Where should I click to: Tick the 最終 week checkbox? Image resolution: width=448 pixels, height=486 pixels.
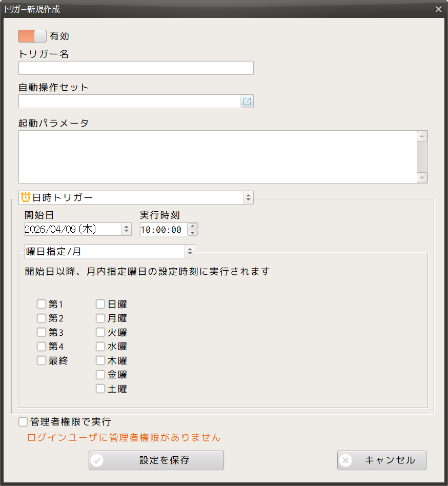[x=42, y=360]
